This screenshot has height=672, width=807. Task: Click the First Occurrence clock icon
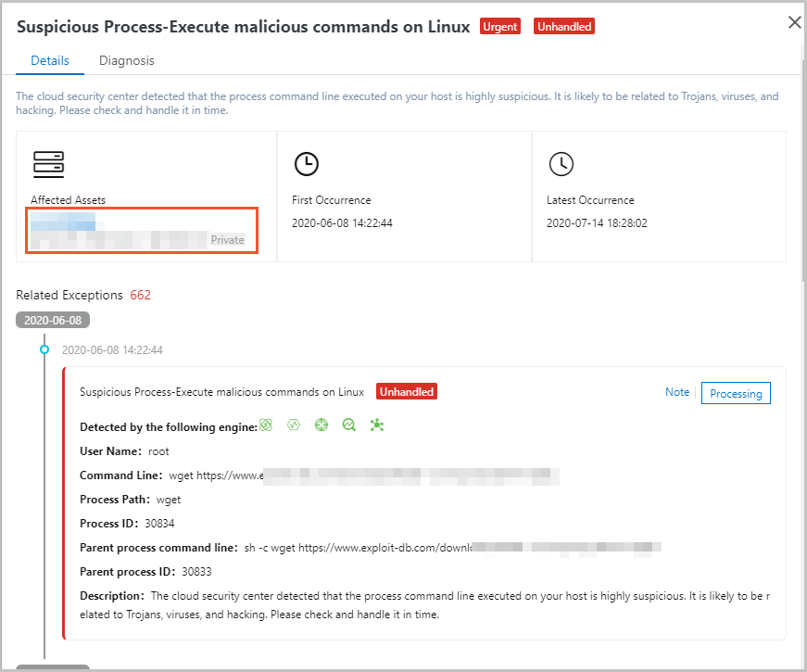tap(307, 164)
